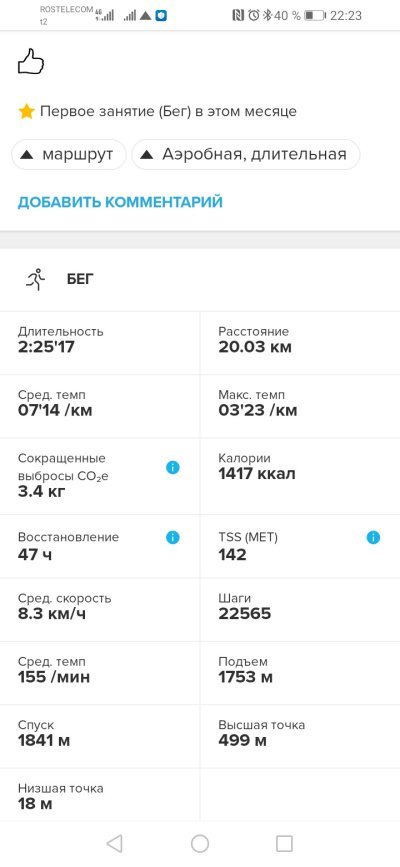The image size is (400, 867).
Task: Tap ДОБАВИТЬ КОММЕНТАРИЙ link
Action: 120,202
